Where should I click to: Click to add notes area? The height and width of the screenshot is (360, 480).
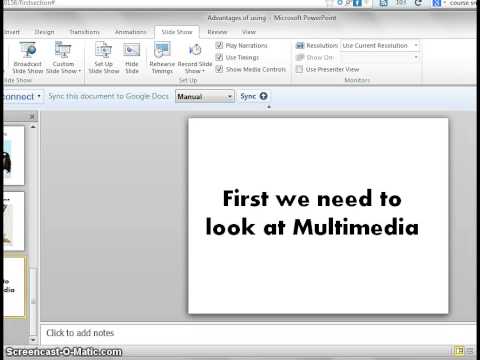[258, 333]
